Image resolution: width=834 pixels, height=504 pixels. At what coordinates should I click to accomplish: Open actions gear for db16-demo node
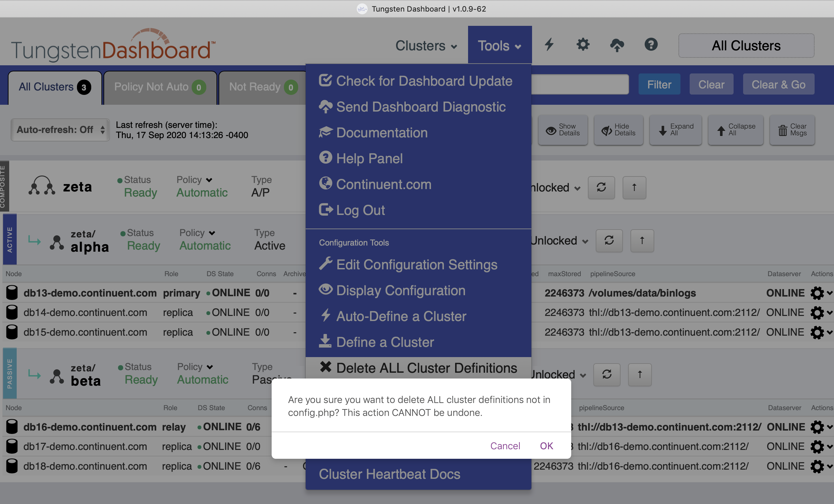[x=821, y=427]
